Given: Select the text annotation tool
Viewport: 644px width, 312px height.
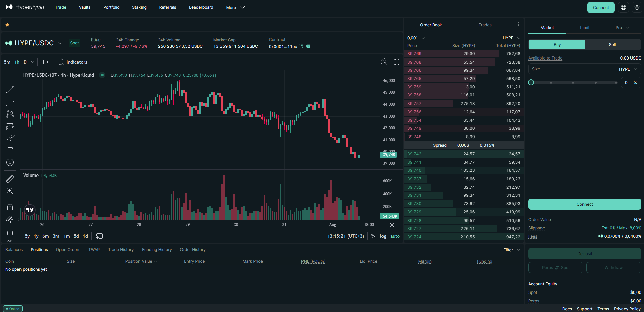Looking at the screenshot, I should (10, 150).
